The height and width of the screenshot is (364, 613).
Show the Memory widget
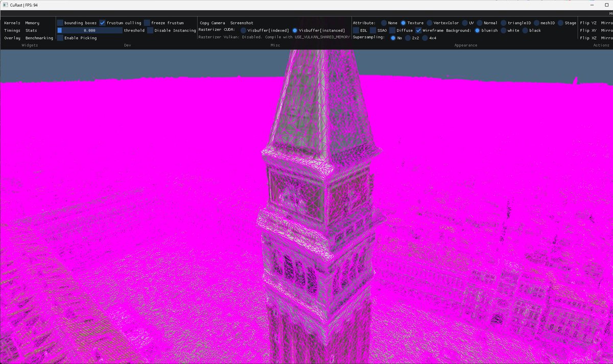(32, 22)
